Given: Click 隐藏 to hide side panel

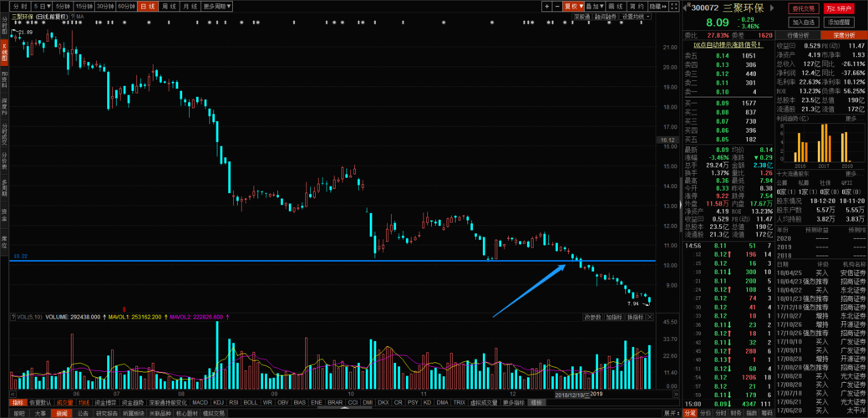Looking at the screenshot, I should pos(657,6).
